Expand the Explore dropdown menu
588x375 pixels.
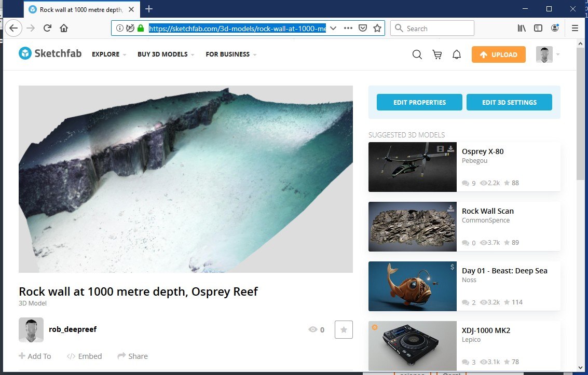109,54
